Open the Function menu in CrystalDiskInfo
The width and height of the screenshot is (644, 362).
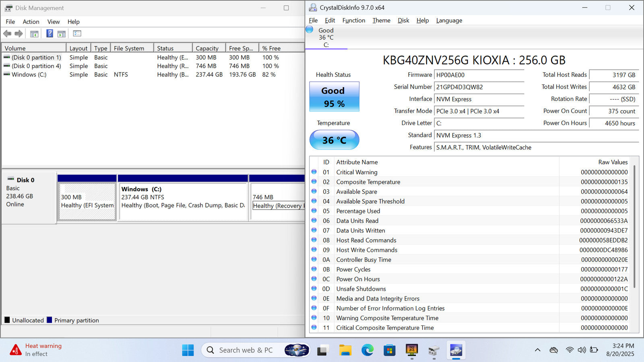353,21
